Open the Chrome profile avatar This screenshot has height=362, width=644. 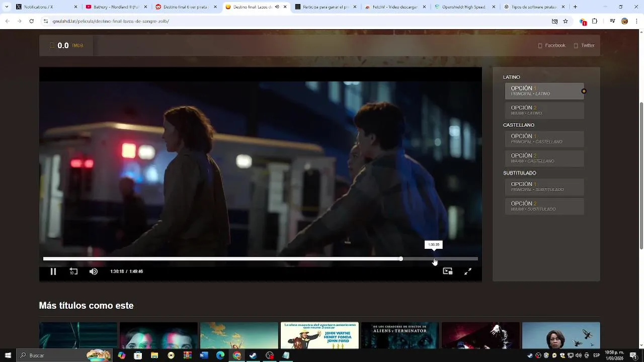[624, 21]
